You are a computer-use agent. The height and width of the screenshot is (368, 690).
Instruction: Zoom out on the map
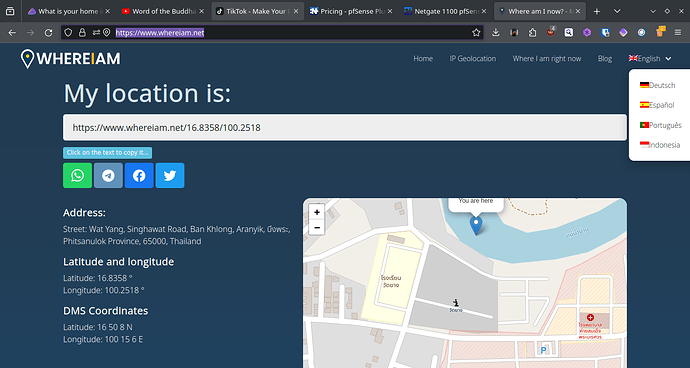tap(317, 228)
